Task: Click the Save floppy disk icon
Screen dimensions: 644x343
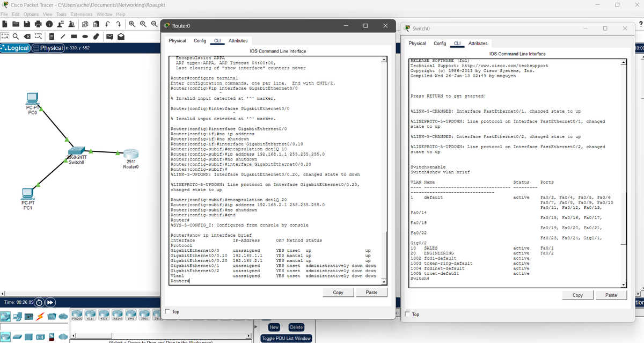Action: tap(27, 24)
